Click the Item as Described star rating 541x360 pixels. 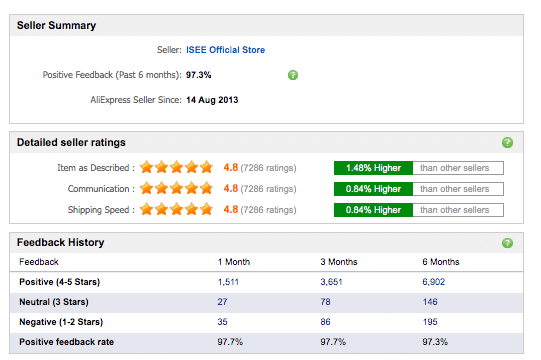[176, 167]
